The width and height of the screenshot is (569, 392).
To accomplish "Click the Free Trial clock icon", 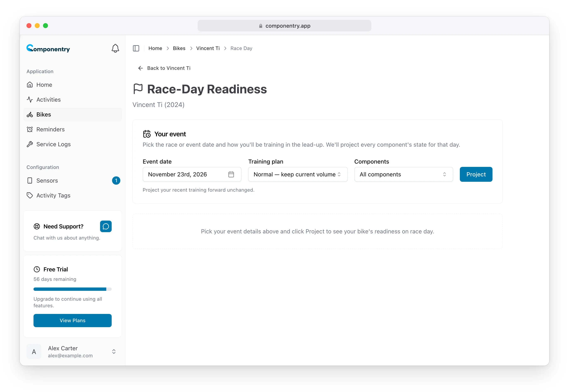I will pos(37,269).
